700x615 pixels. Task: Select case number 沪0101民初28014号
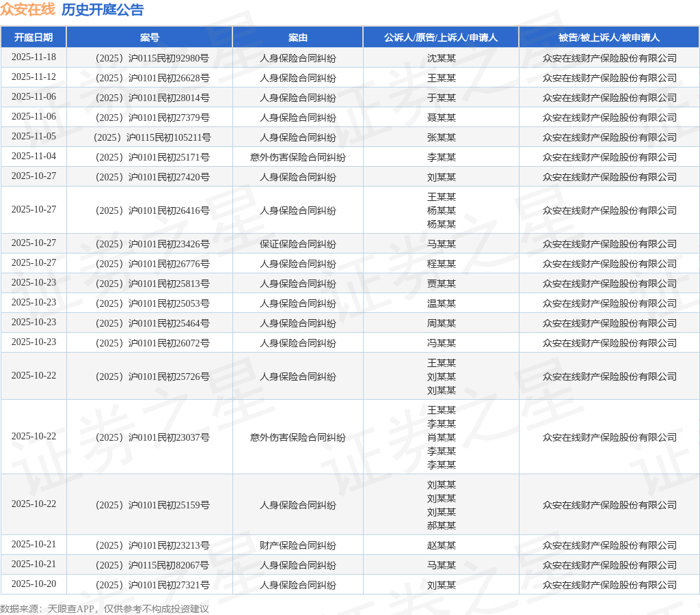(169, 98)
